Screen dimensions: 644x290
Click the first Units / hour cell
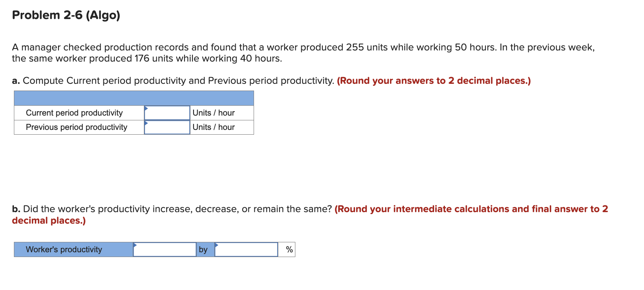213,112
